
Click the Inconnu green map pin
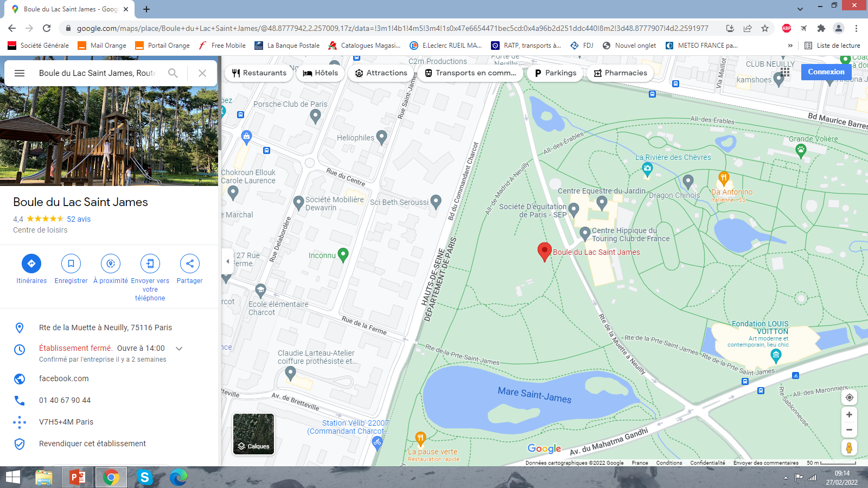pyautogui.click(x=343, y=254)
